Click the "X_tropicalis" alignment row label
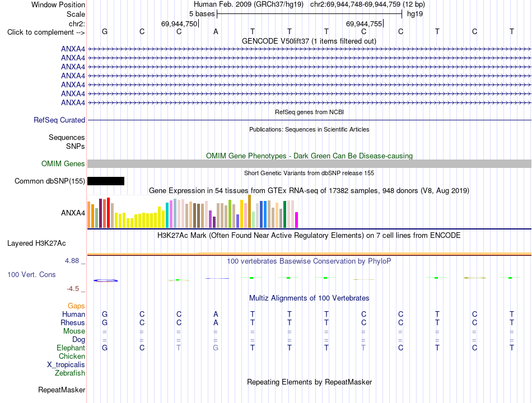The height and width of the screenshot is (403, 532). click(66, 365)
